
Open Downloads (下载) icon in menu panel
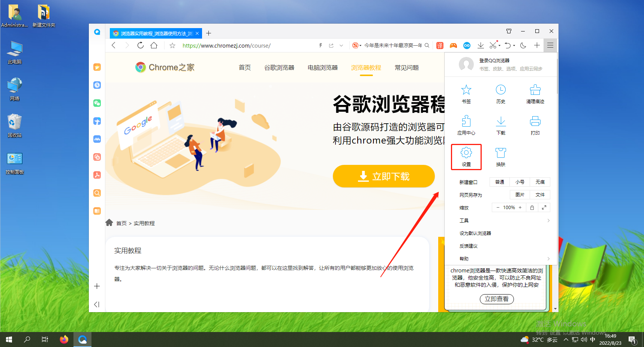[500, 121]
